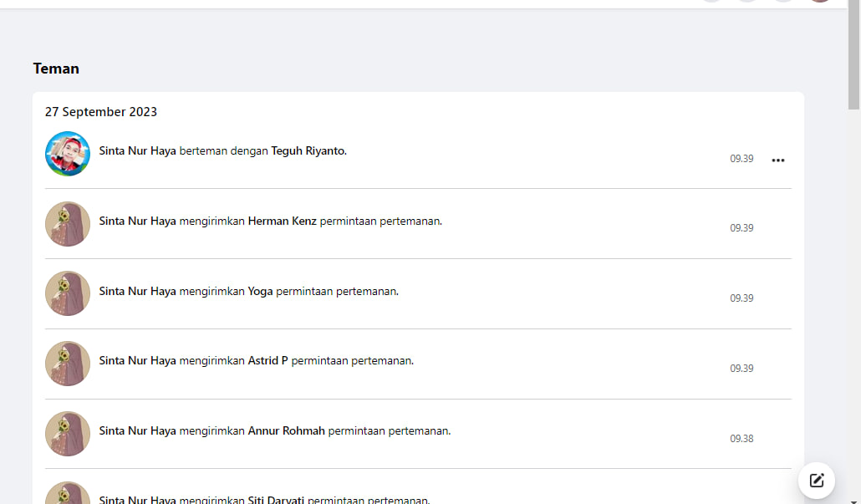Select Sinta Nur Haya name in first entry
The width and height of the screenshot is (861, 504).
[x=137, y=151]
